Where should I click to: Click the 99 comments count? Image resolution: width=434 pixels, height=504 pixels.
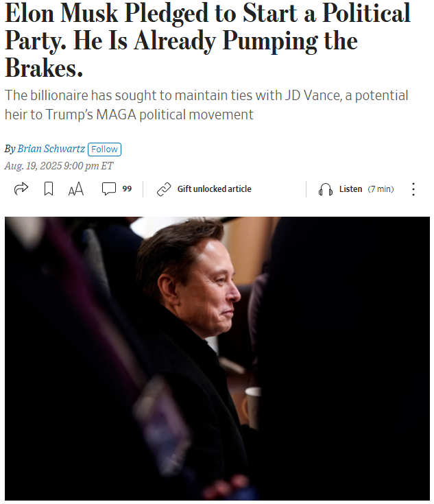point(127,189)
